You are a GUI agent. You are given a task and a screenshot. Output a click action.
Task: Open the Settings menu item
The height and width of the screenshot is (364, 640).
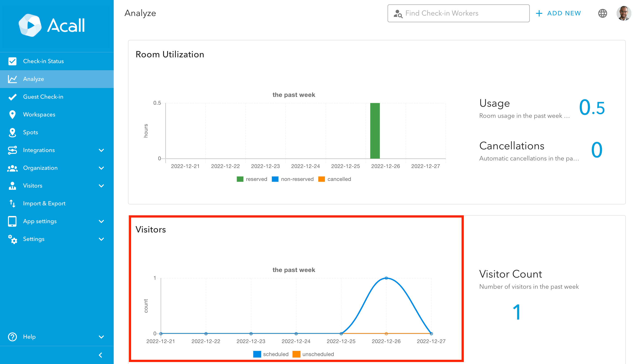[34, 239]
